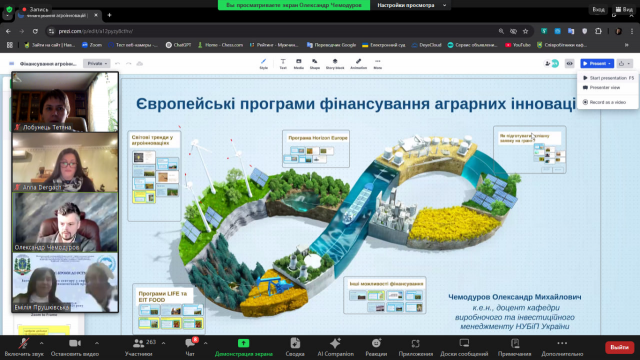Click the undo arrow in Prezi
The image size is (640, 360).
pos(118,64)
